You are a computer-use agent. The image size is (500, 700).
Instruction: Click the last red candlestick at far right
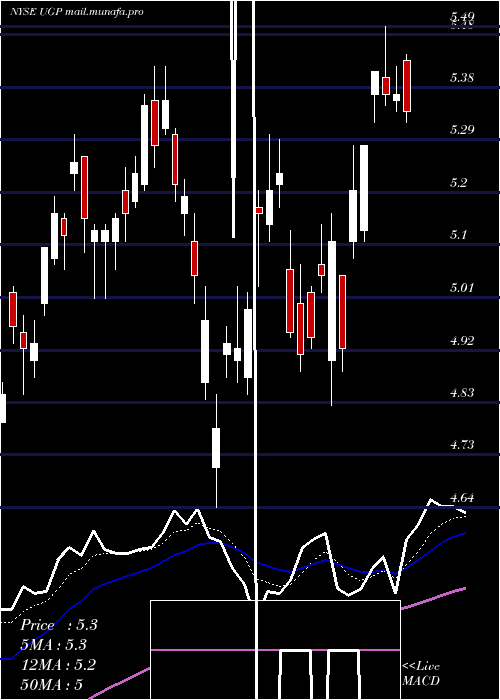pos(407,86)
